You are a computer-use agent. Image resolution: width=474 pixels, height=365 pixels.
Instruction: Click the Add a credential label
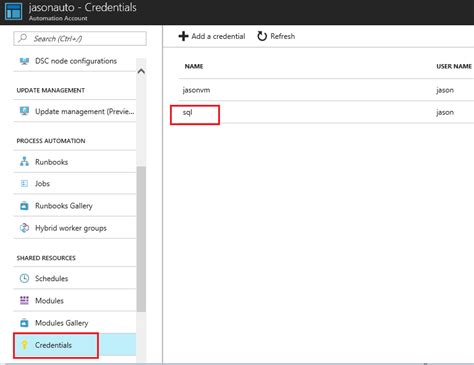point(218,36)
